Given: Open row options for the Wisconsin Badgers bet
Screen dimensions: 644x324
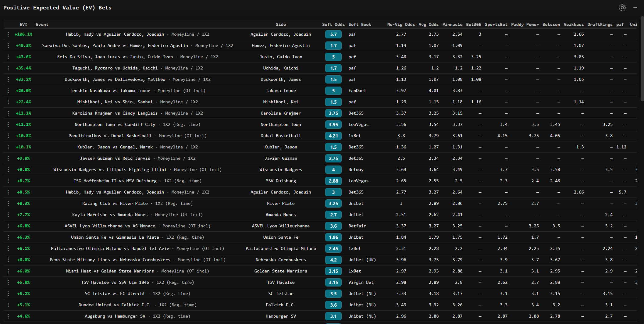Looking at the screenshot, I should (x=8, y=169).
